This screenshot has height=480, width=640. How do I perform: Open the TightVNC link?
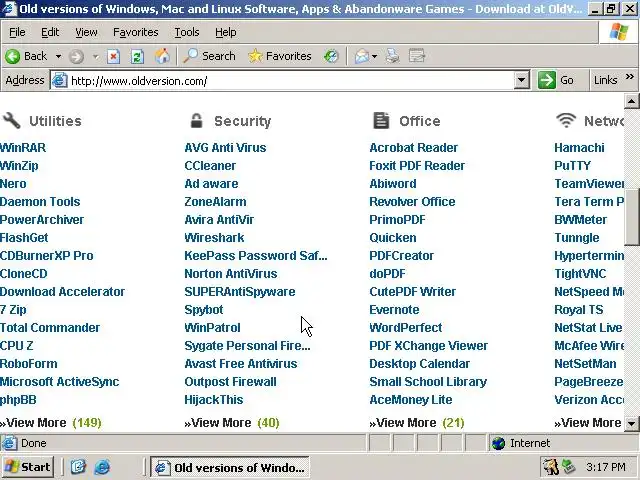(580, 273)
